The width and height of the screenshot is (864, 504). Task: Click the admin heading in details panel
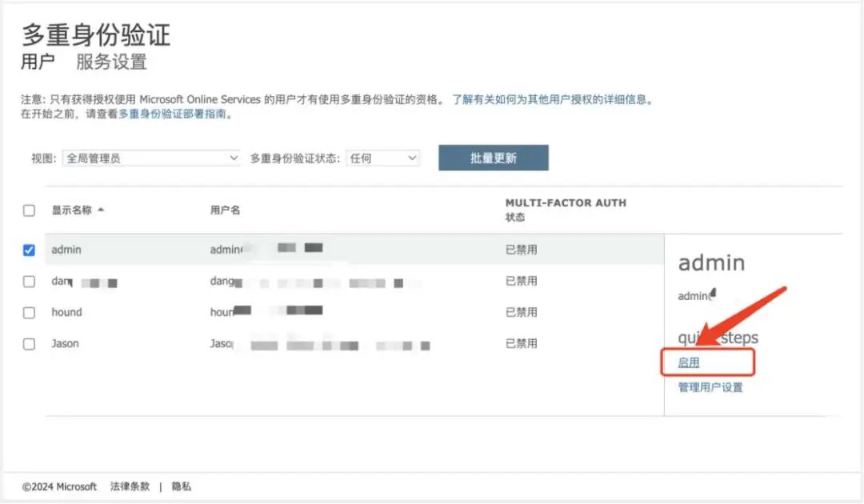[711, 262]
